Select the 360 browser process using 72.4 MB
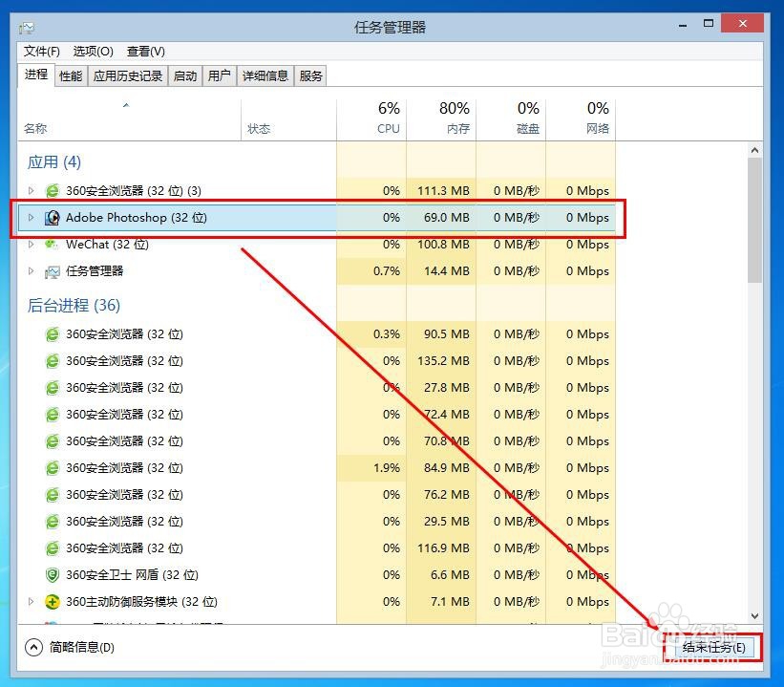This screenshot has height=687, width=784. coord(316,415)
